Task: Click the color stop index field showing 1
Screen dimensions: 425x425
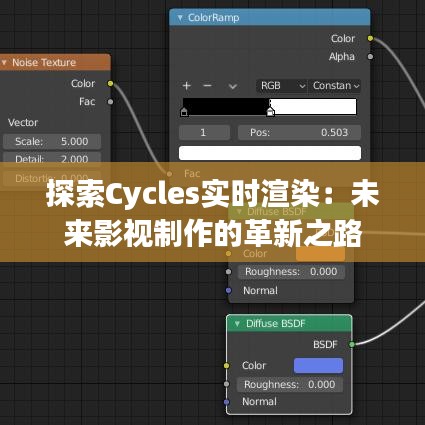Action: click(x=204, y=133)
